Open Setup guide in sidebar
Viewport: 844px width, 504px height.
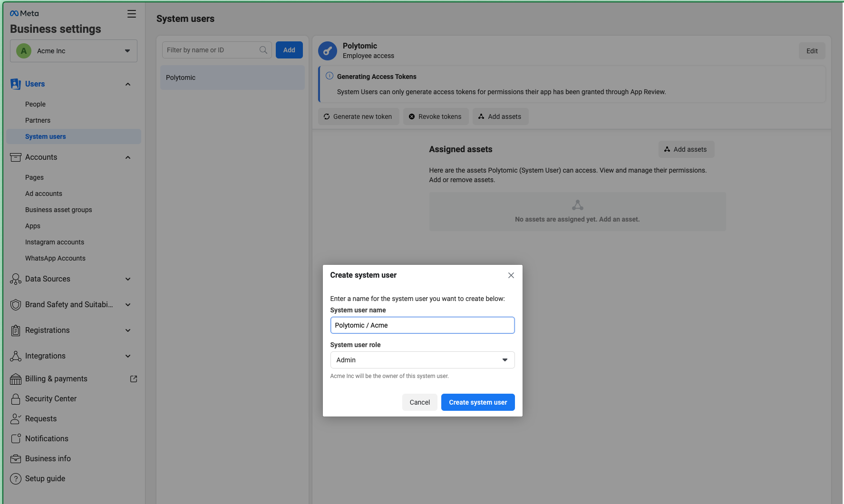tap(45, 479)
